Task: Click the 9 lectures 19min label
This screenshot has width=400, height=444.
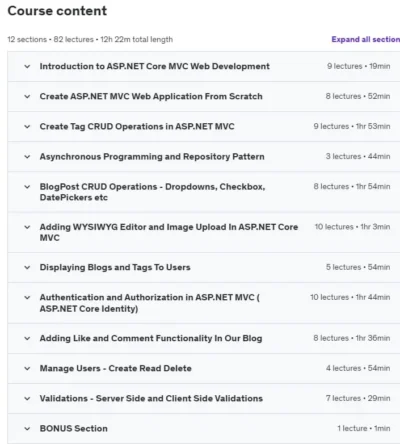Action: tap(358, 66)
